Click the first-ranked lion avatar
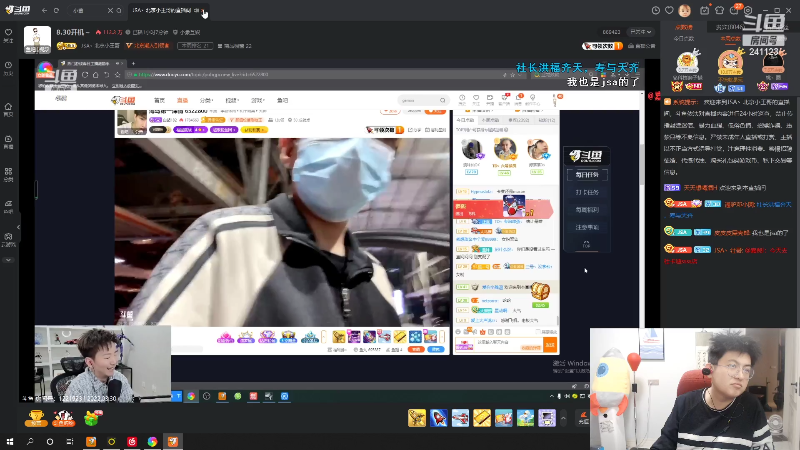Viewport: 800px width, 450px height. click(687, 62)
